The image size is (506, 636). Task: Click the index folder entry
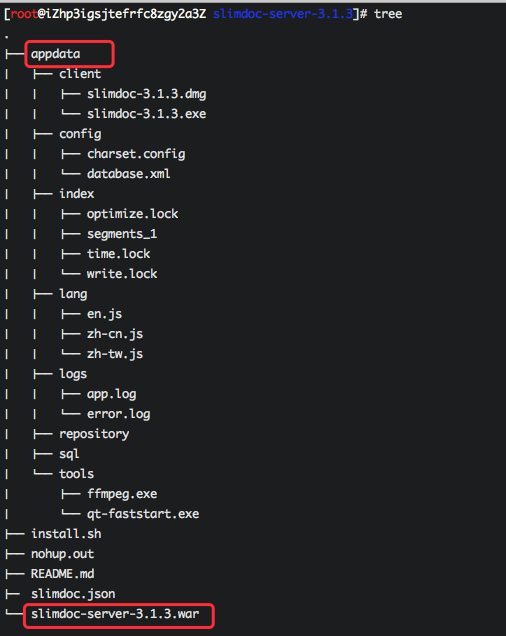(77, 194)
